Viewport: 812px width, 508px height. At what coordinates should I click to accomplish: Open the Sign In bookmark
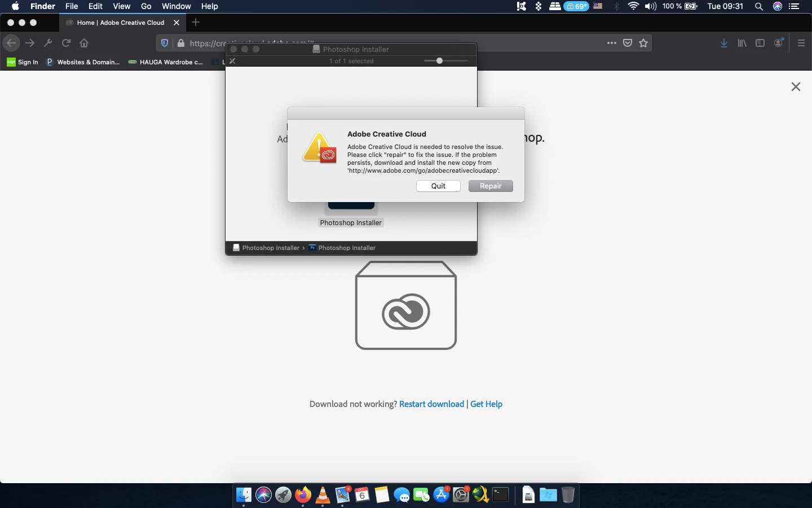[x=23, y=62]
